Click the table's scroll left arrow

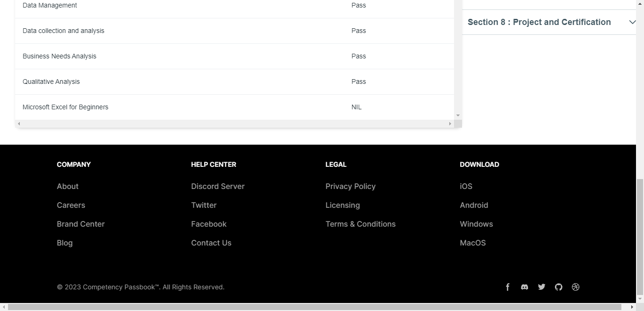(x=19, y=124)
